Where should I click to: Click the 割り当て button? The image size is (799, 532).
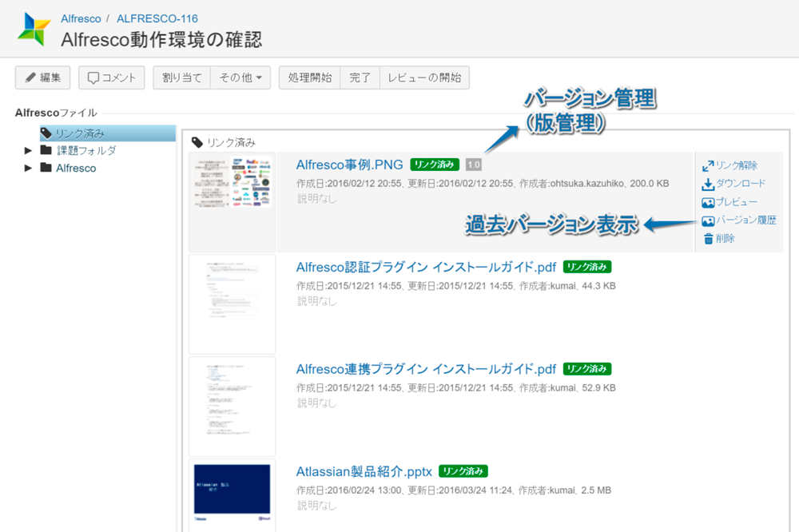click(x=182, y=77)
